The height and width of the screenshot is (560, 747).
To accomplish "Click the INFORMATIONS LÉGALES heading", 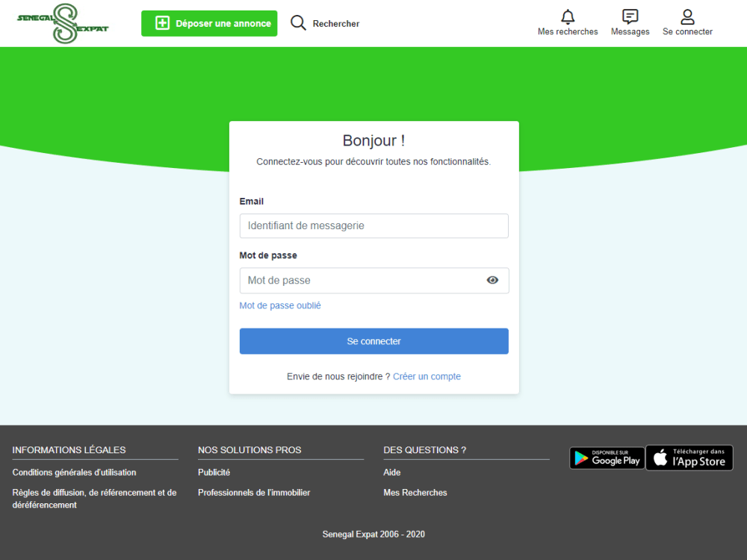I will pyautogui.click(x=69, y=450).
